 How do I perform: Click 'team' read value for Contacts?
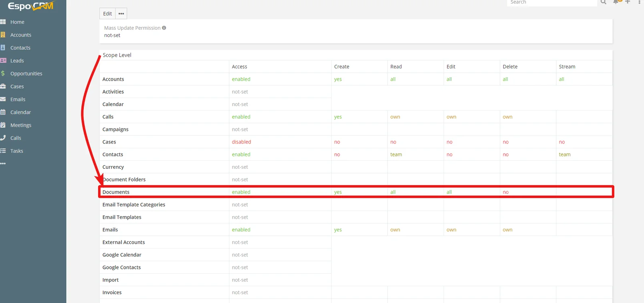(x=396, y=154)
